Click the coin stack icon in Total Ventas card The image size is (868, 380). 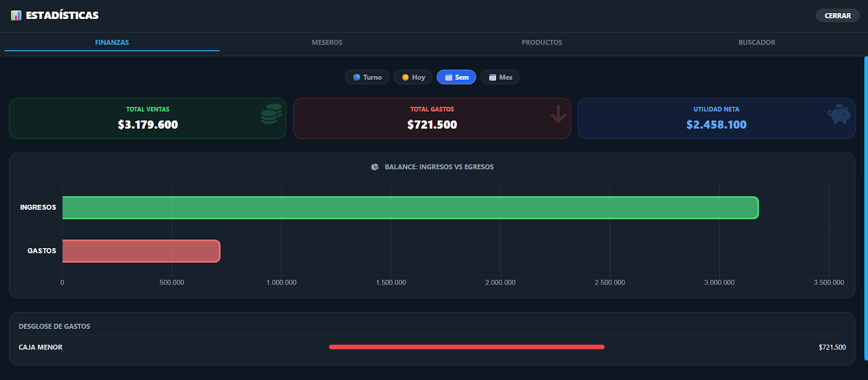[271, 114]
